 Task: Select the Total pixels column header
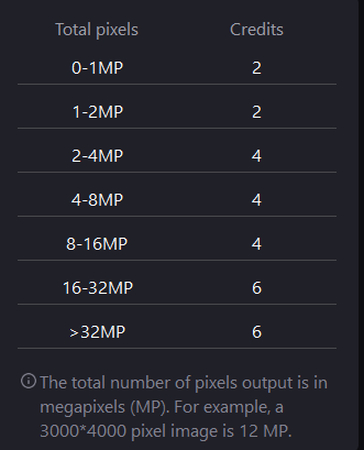coord(97,30)
